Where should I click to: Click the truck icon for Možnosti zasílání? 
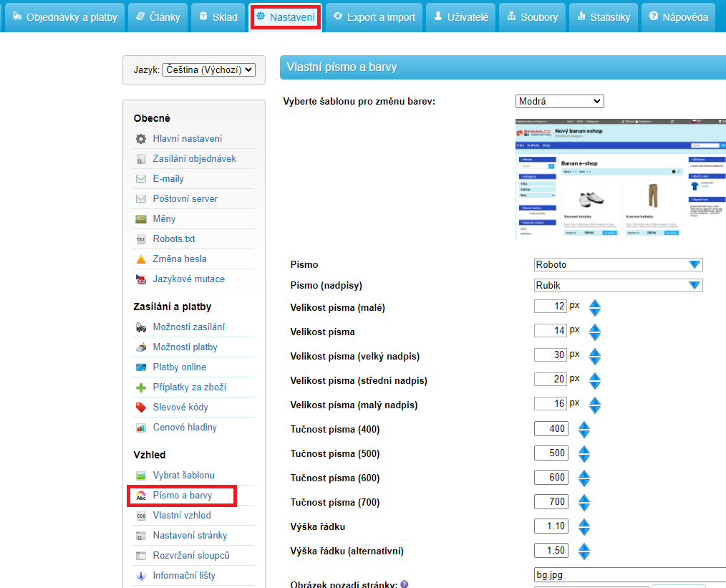(x=141, y=327)
